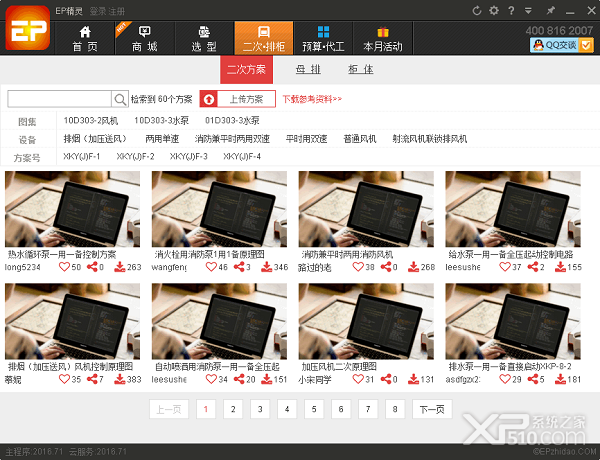Image resolution: width=600 pixels, height=460 pixels.
Task: Switch to the 母排 sub-tab
Action: 308,69
